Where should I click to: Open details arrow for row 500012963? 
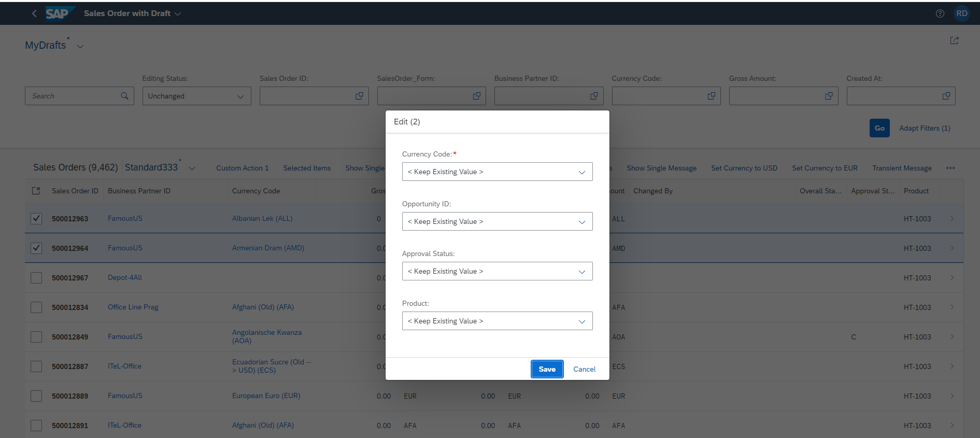pyautogui.click(x=952, y=219)
